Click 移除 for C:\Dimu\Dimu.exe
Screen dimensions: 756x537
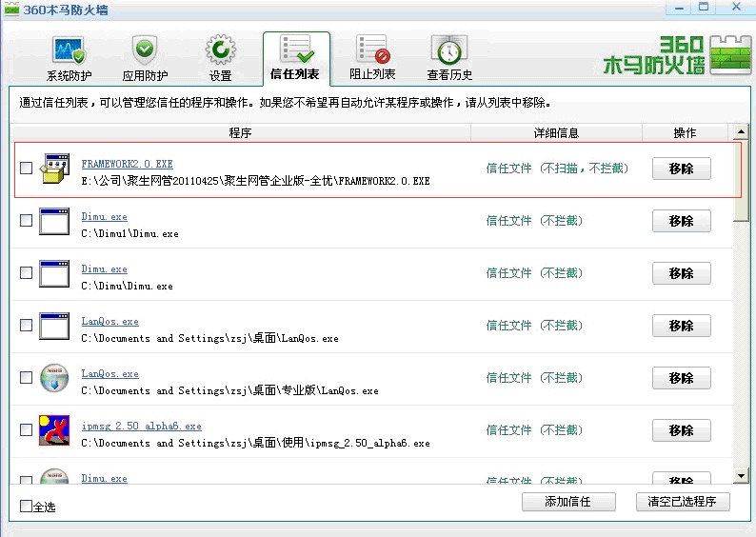[x=682, y=273]
